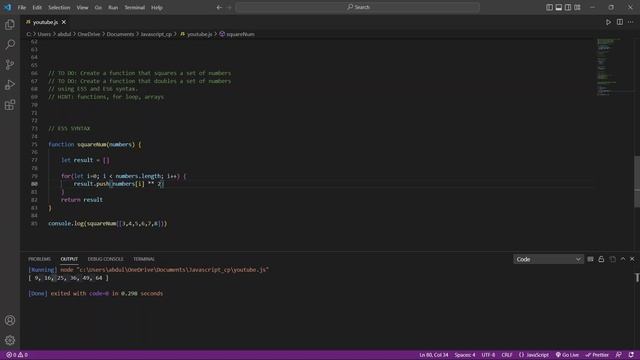Open the Selection menu
This screenshot has height=360, width=640.
tap(59, 7)
